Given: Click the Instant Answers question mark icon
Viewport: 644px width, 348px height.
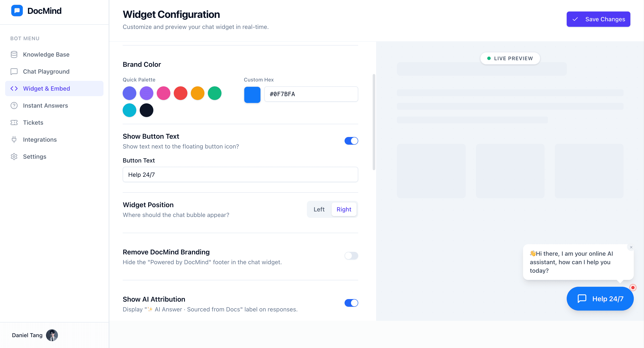Looking at the screenshot, I should pos(14,106).
